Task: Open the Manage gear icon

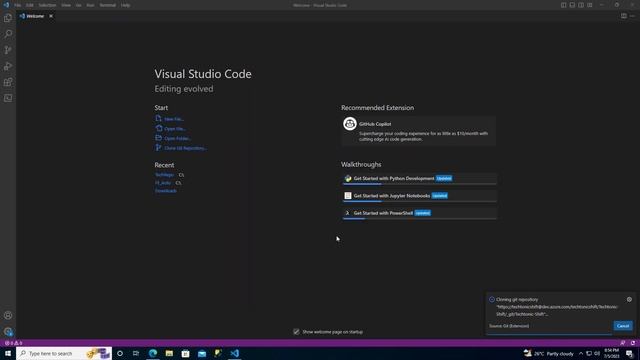Action: (8, 331)
